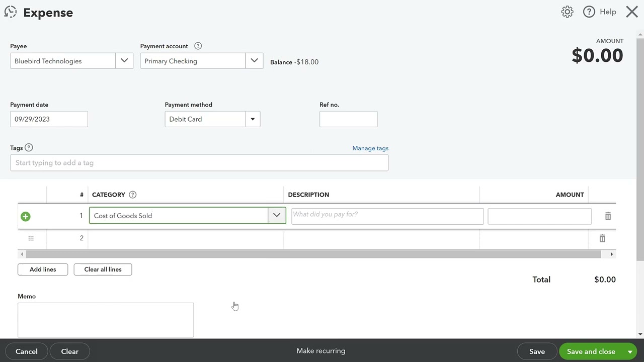The height and width of the screenshot is (362, 644).
Task: Click the Add lines button
Action: pyautogui.click(x=43, y=269)
